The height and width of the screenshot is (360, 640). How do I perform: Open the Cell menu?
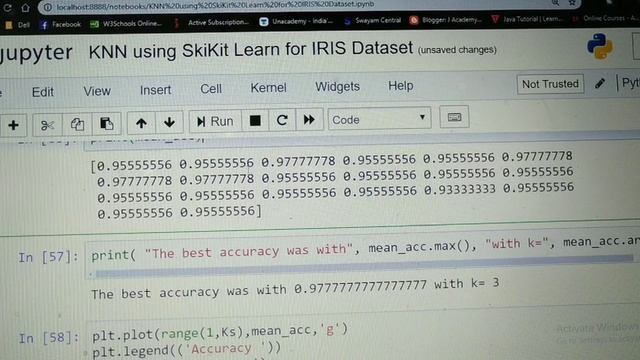point(211,89)
